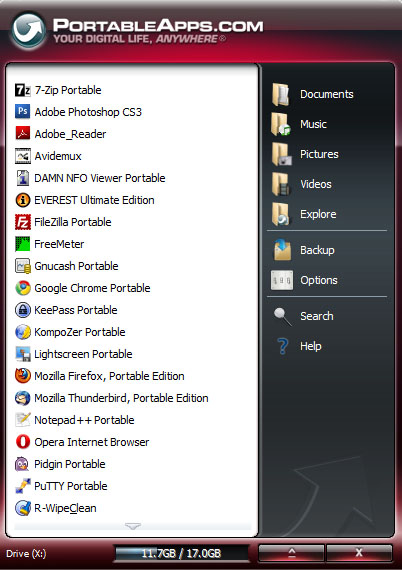Click the Lightscreen Portable icon
This screenshot has height=570, width=402.
pos(23,354)
